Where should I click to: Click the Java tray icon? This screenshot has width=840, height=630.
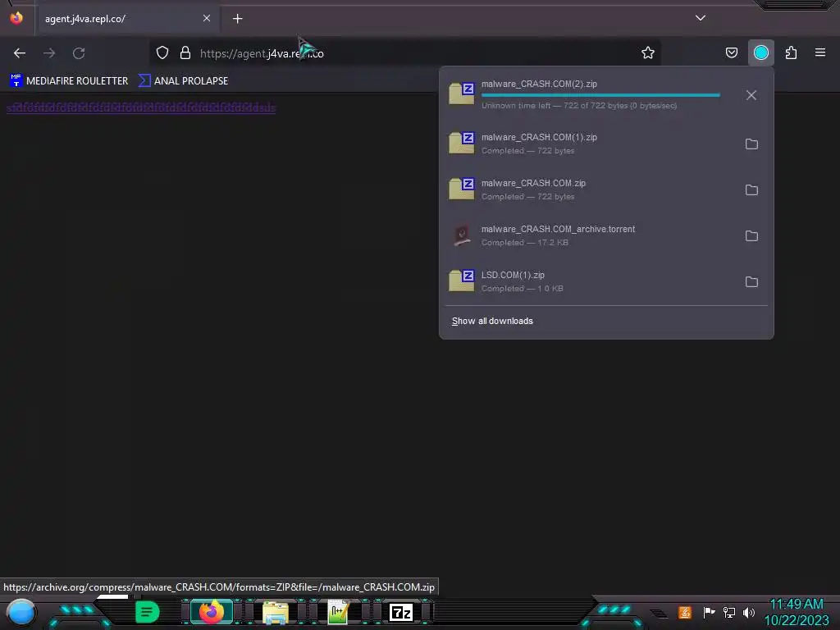(x=685, y=612)
